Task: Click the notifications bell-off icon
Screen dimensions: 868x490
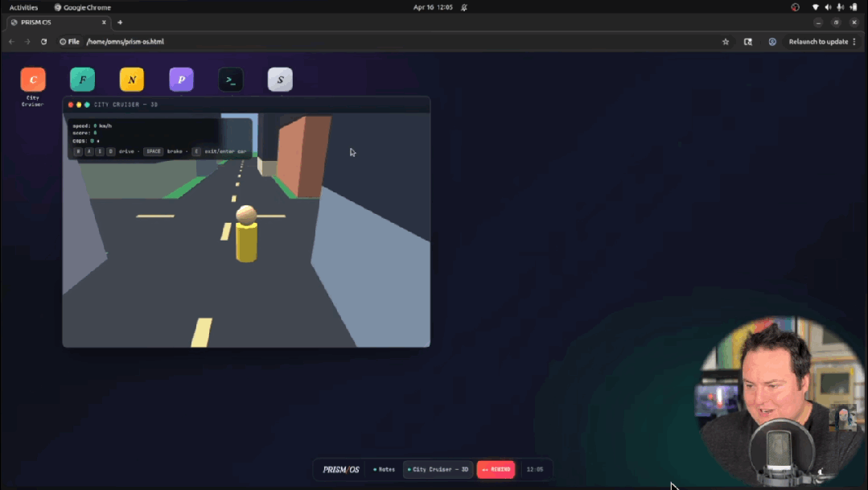Action: [464, 7]
